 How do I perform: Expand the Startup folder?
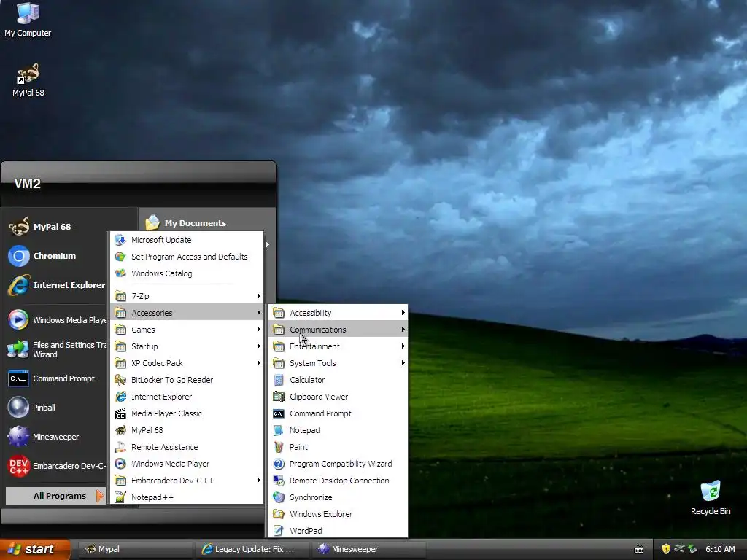(187, 346)
